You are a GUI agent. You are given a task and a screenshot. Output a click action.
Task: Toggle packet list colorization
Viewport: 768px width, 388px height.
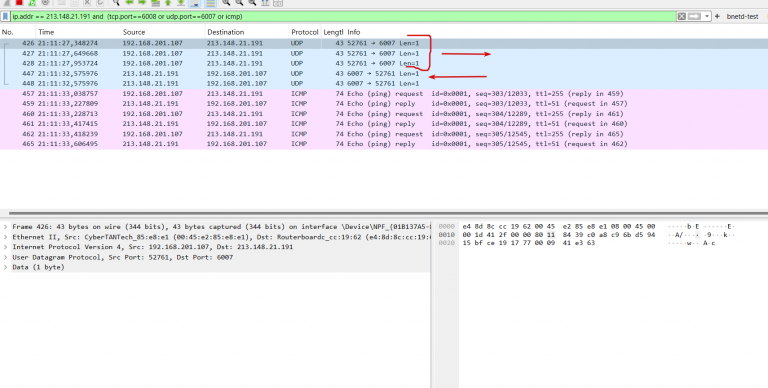point(210,2)
